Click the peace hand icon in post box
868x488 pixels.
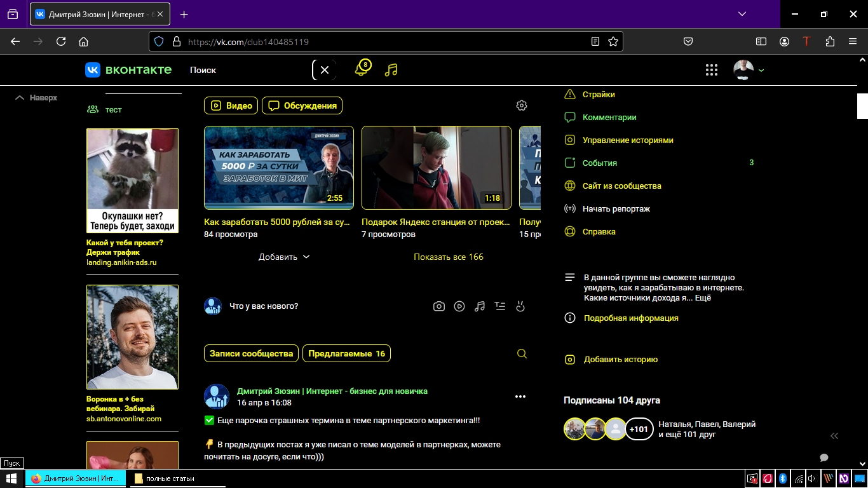coord(520,306)
